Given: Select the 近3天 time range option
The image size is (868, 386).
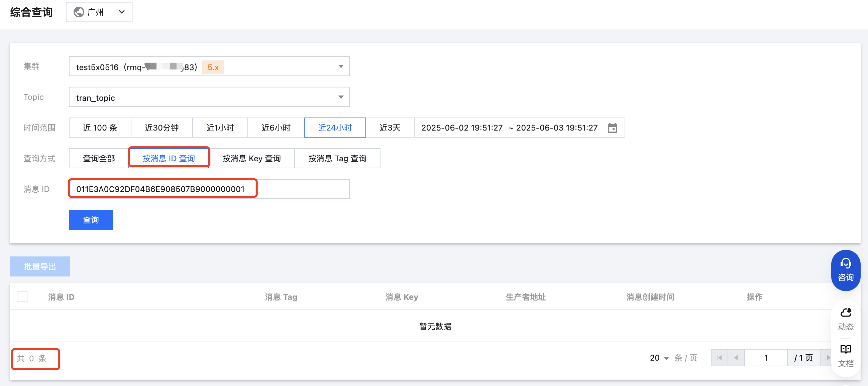Looking at the screenshot, I should 390,128.
